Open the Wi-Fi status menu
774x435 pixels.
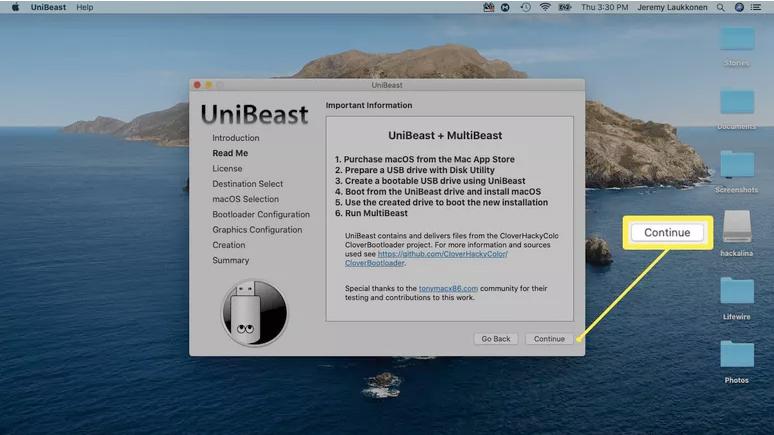(545, 7)
